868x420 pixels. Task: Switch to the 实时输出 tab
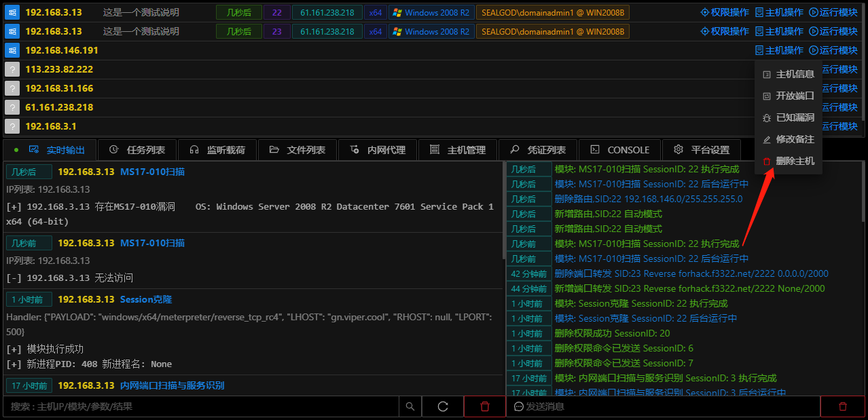click(50, 150)
